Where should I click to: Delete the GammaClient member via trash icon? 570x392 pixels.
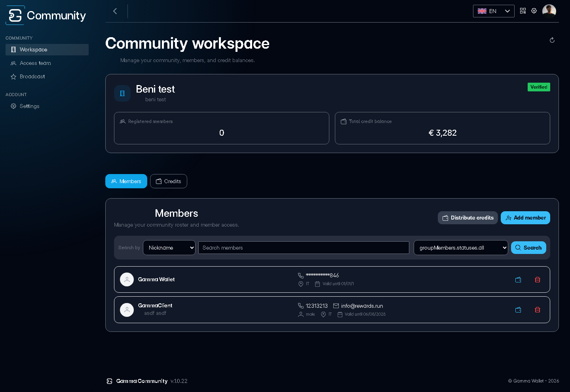(x=538, y=310)
